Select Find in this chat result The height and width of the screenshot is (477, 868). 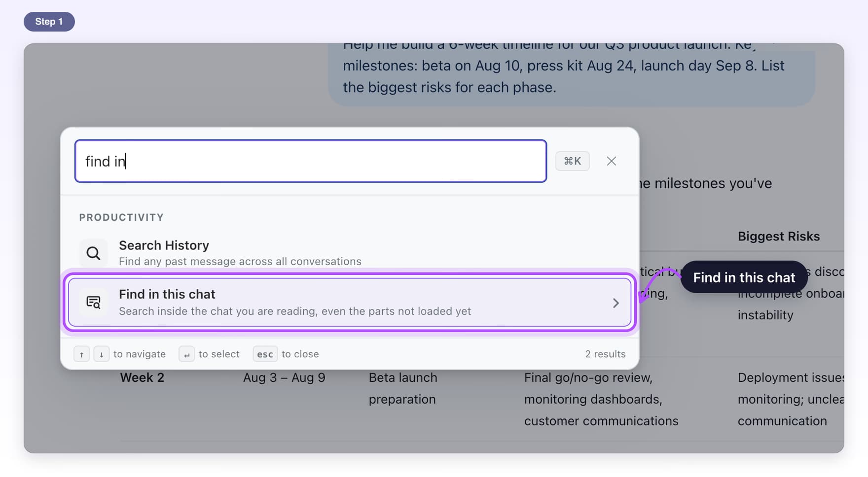(350, 302)
